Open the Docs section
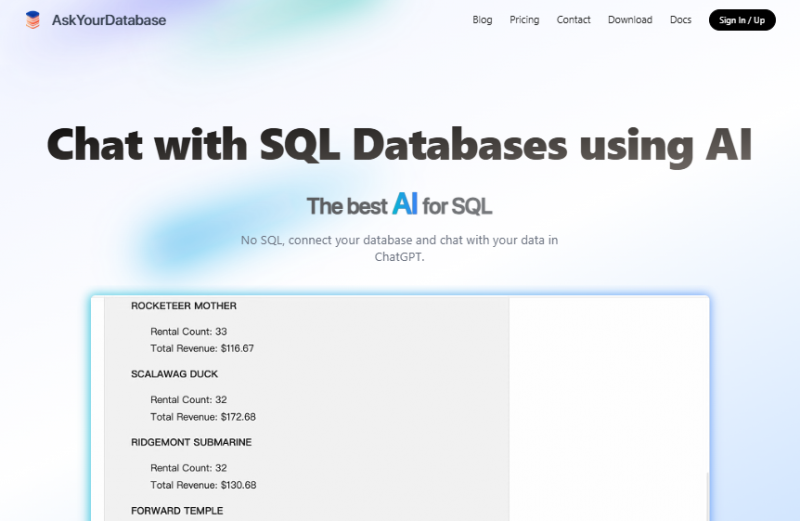Image resolution: width=800 pixels, height=521 pixels. 680,20
